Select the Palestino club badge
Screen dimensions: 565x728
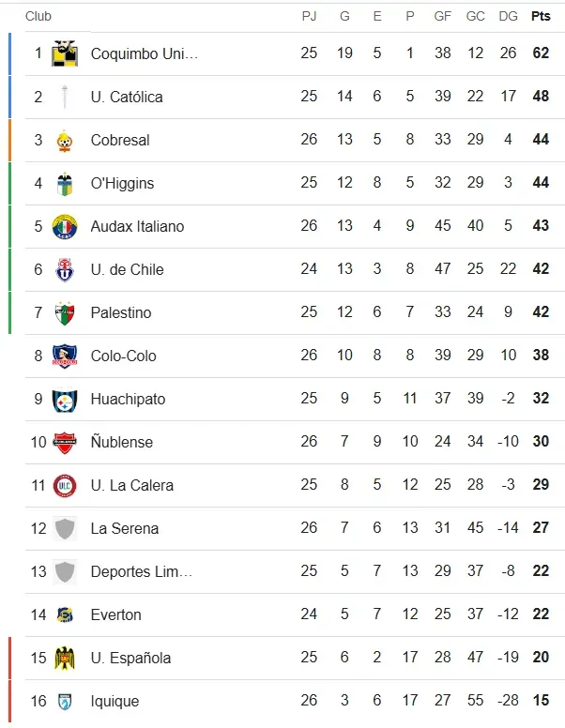click(65, 312)
